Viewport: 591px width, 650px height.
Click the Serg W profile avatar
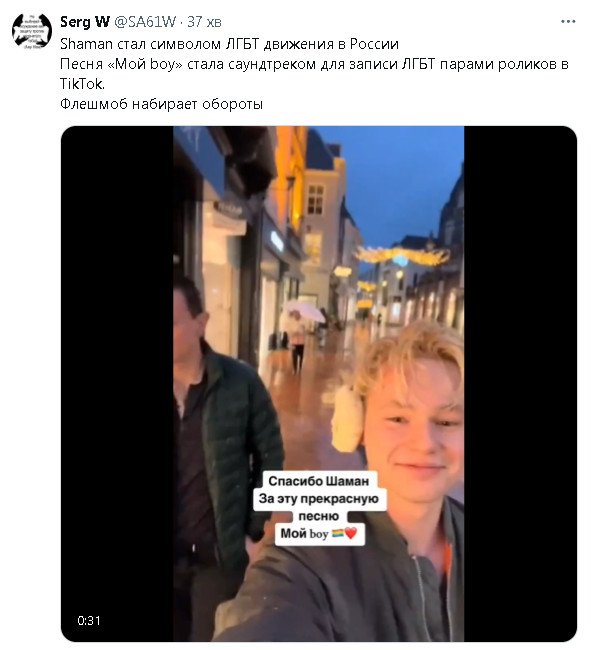pyautogui.click(x=32, y=32)
